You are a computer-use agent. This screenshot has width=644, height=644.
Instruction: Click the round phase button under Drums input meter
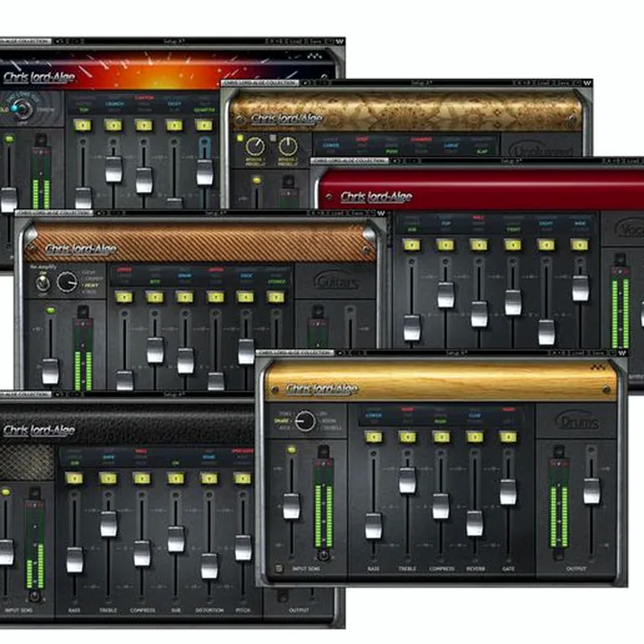click(x=323, y=555)
